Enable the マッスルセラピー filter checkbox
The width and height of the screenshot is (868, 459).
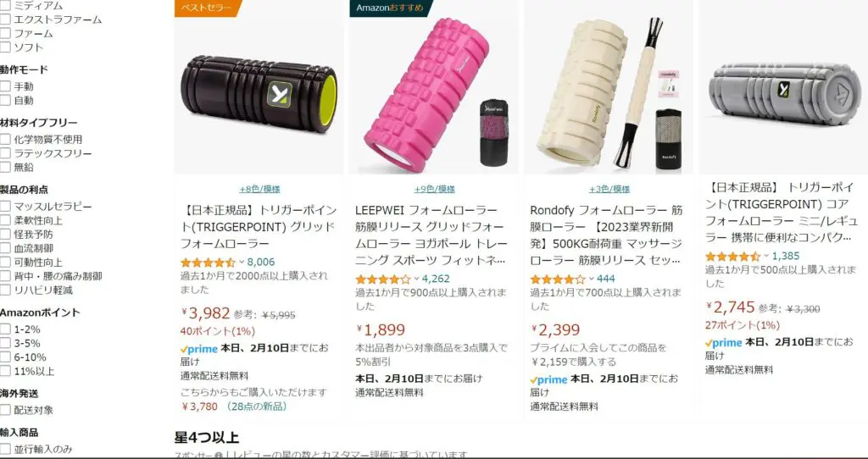(x=6, y=207)
